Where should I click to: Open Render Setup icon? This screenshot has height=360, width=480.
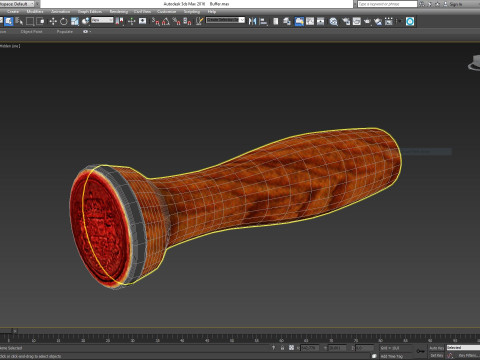point(346,21)
